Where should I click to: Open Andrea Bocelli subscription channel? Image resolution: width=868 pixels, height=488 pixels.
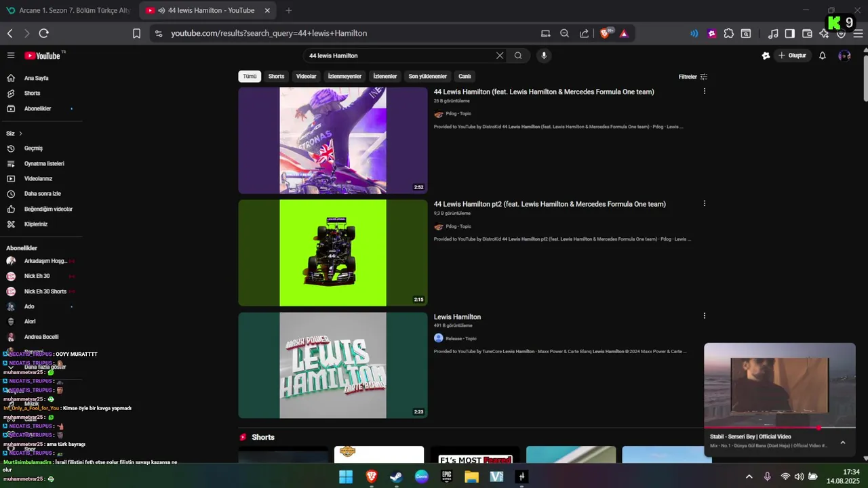point(41,337)
